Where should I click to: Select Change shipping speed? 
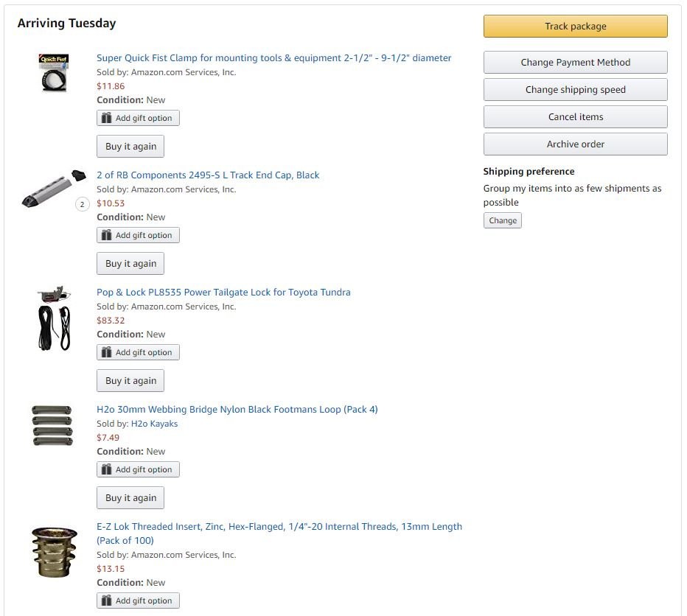(x=575, y=89)
